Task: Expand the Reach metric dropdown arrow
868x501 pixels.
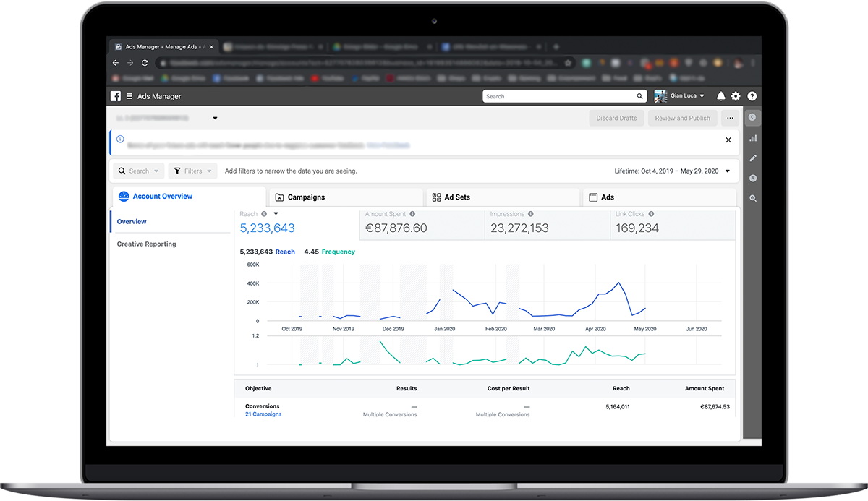Action: (x=276, y=214)
